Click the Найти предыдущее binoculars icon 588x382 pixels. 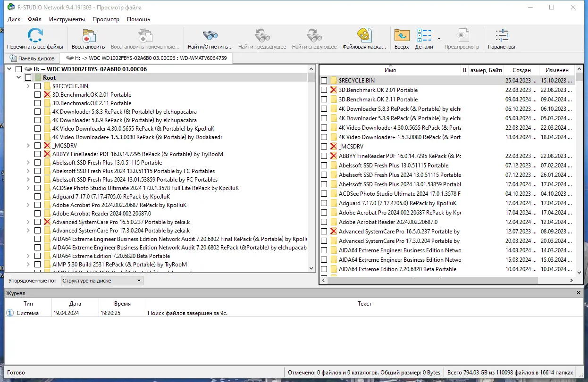262,36
